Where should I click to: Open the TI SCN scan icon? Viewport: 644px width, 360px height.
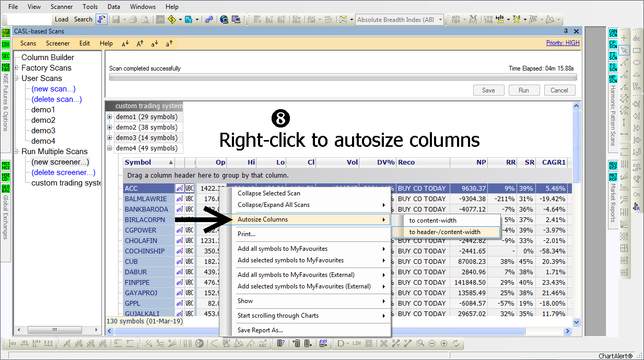613,56
